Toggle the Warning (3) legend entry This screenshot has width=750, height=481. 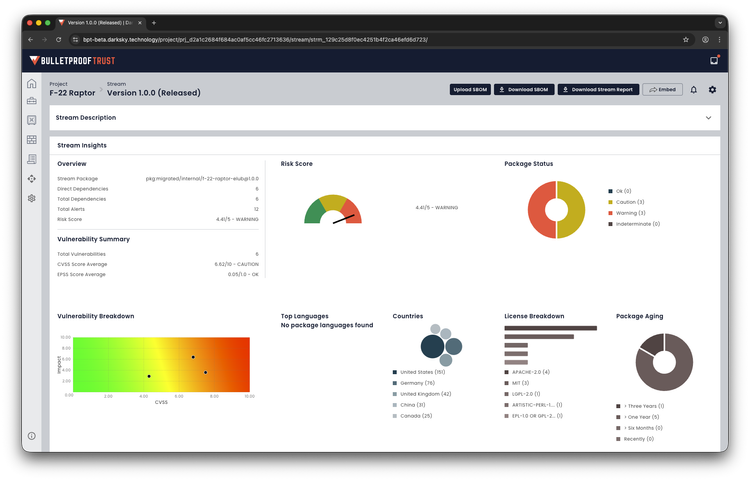627,213
